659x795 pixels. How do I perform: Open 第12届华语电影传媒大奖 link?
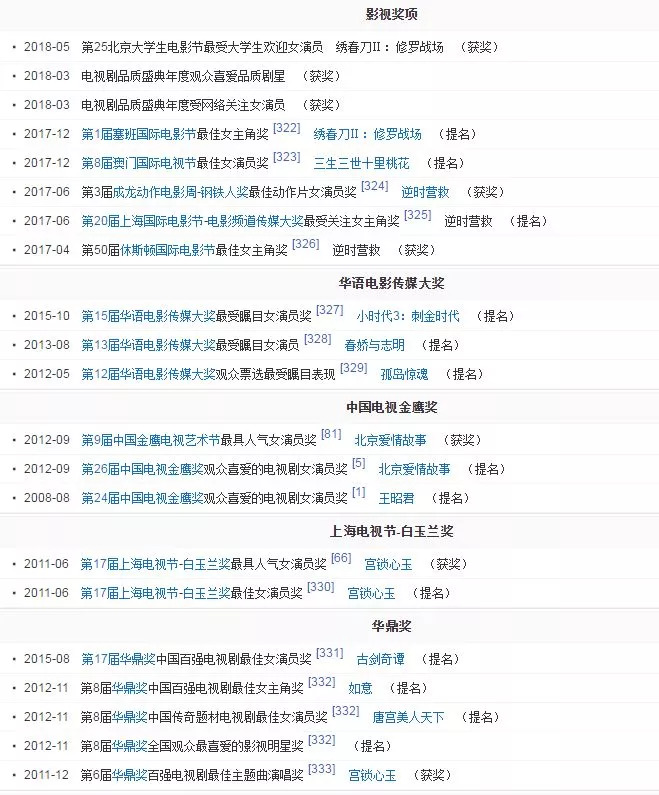pos(148,374)
